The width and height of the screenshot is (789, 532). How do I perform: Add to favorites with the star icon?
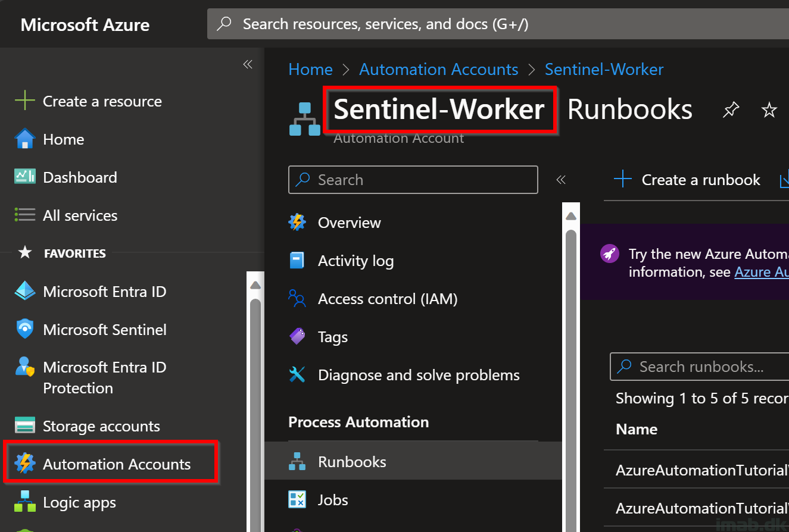tap(769, 109)
